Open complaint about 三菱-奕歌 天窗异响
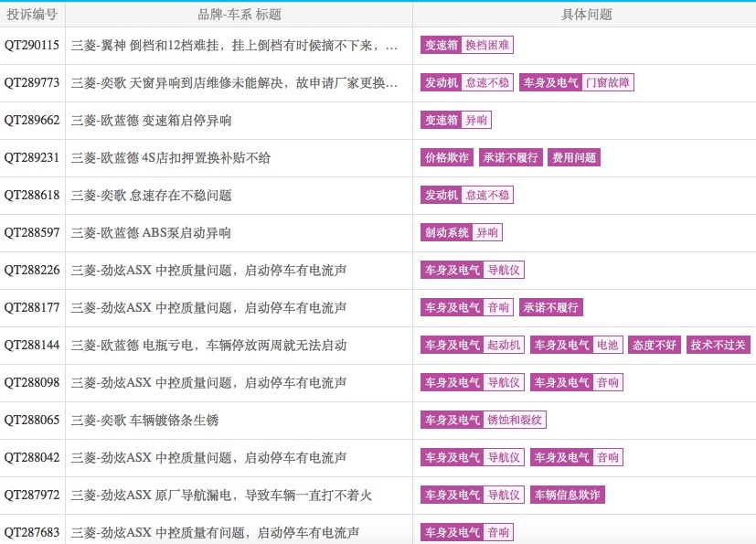The height and width of the screenshot is (544, 756). point(234,83)
